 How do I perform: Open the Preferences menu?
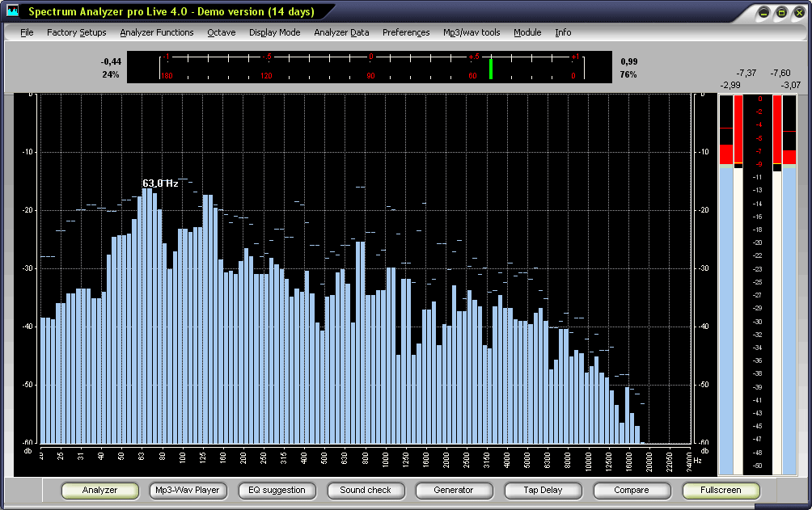pyautogui.click(x=406, y=32)
